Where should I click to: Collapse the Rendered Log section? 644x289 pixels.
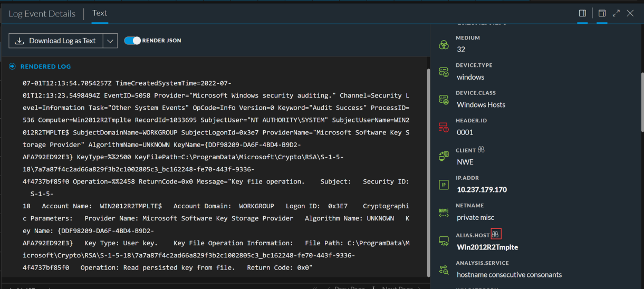tap(13, 66)
